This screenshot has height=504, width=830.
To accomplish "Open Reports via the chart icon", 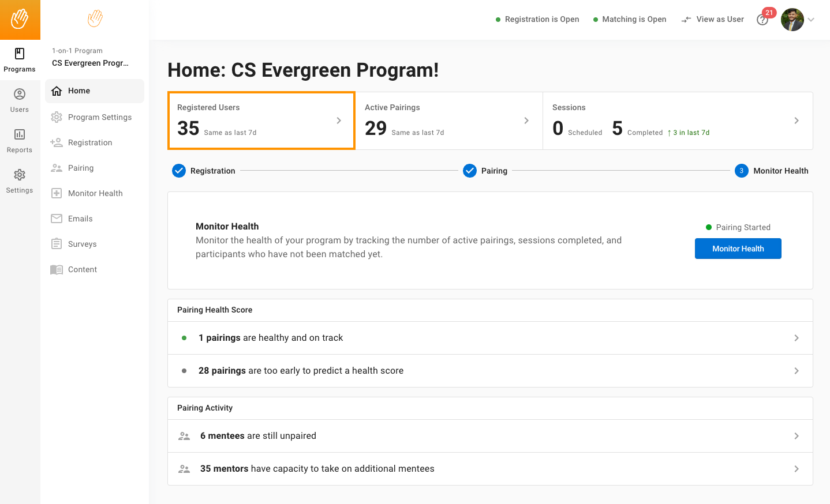I will [20, 134].
